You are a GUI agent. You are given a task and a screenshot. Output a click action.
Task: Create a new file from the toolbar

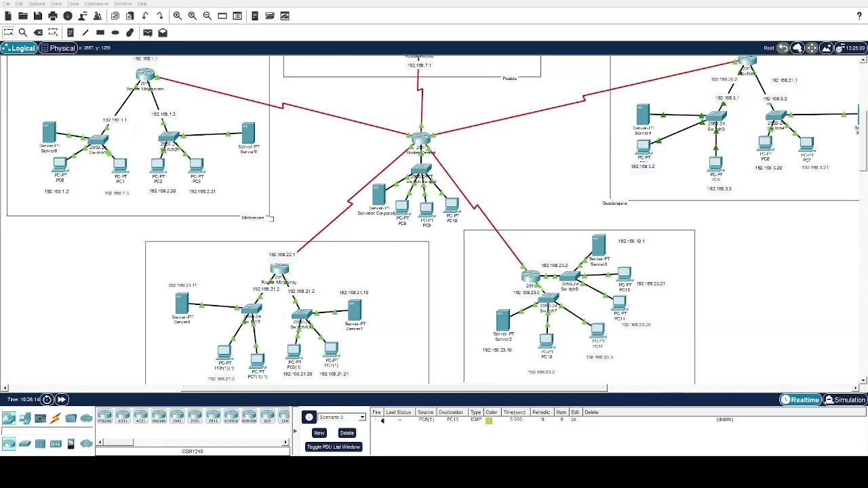[8, 16]
